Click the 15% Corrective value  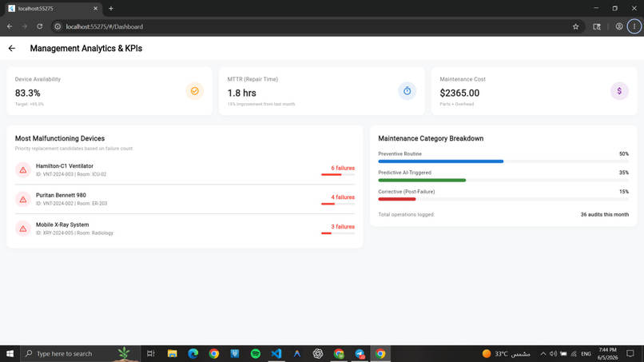point(624,192)
